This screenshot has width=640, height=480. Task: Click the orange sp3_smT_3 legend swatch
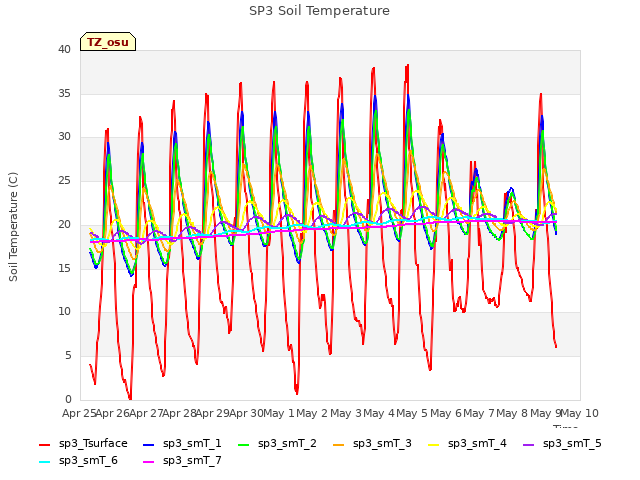(339, 445)
